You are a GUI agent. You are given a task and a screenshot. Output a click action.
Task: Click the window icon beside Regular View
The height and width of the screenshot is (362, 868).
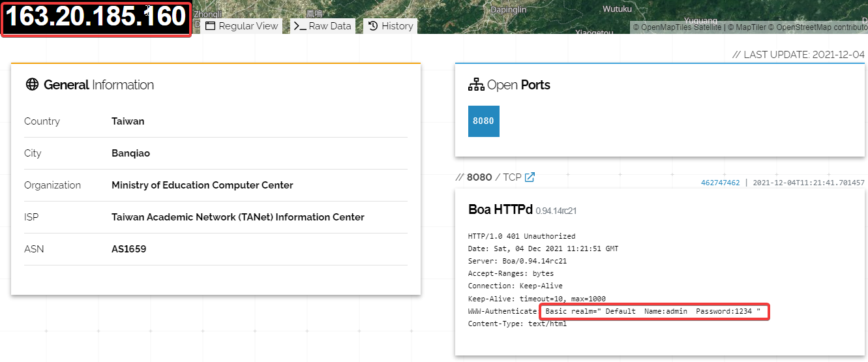pyautogui.click(x=210, y=26)
